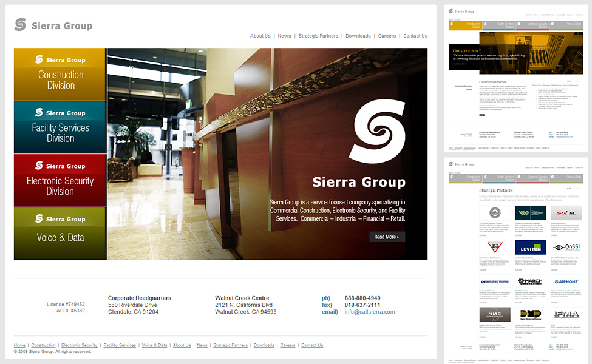592x364 pixels.
Task: Click the Western Independent Bankers partner logo
Action: [x=531, y=213]
